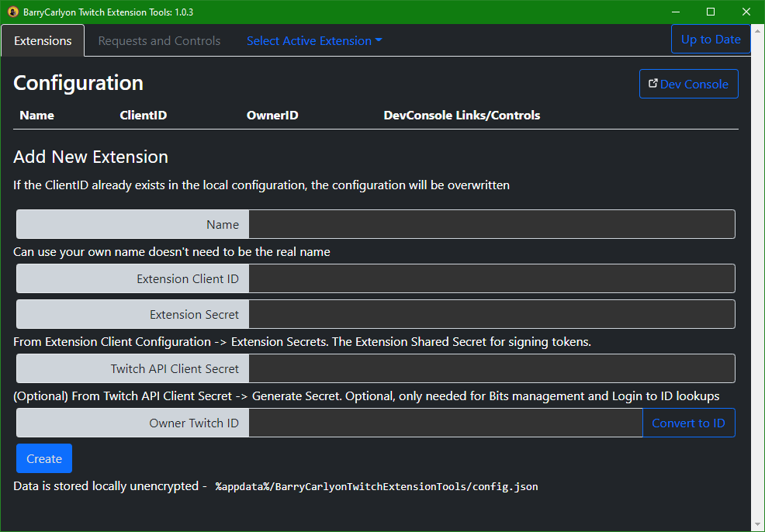The width and height of the screenshot is (765, 532).
Task: Click the blue Create button
Action: click(x=44, y=458)
